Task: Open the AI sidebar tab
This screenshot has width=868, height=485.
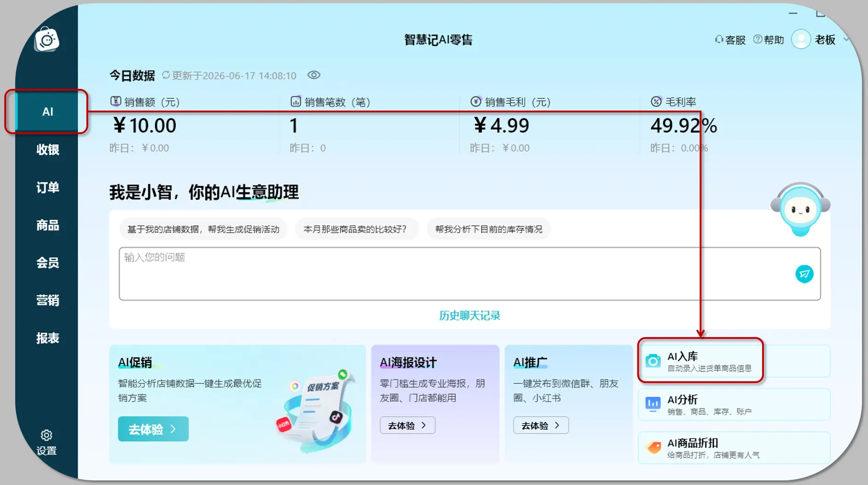Action: click(47, 111)
